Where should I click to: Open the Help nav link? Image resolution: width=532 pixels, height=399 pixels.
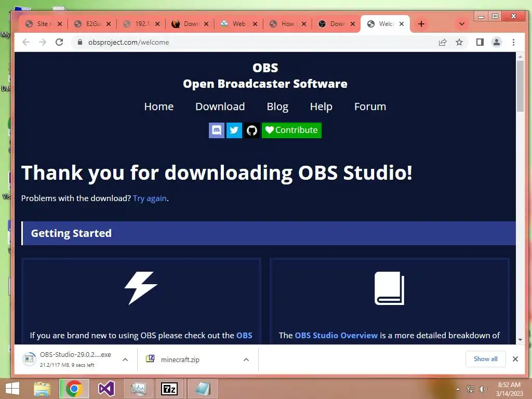(x=321, y=107)
